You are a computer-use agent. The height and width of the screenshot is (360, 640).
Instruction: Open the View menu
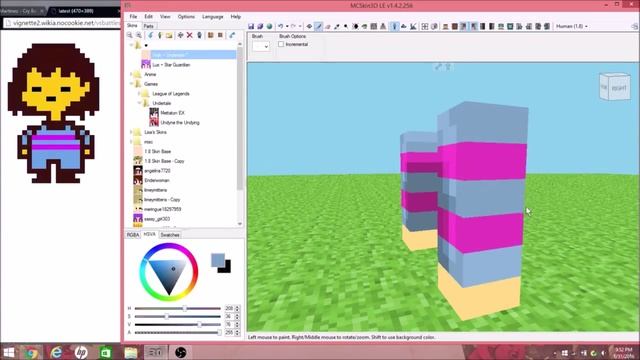(165, 17)
